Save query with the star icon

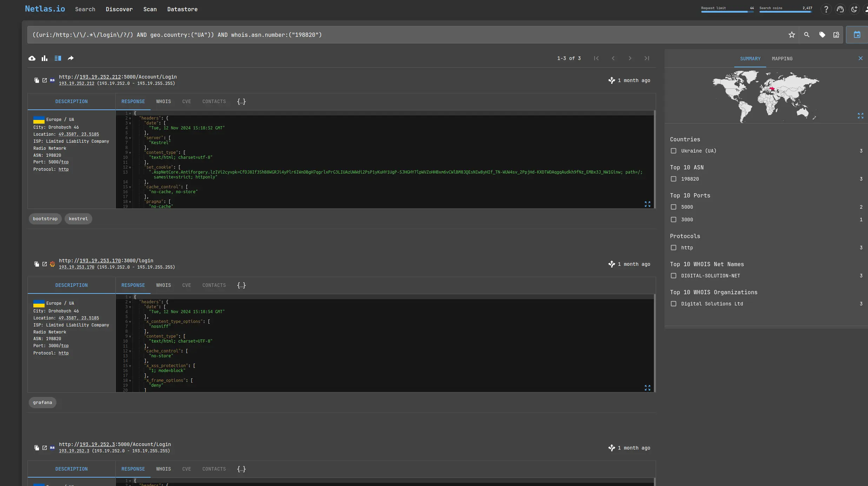[791, 35]
